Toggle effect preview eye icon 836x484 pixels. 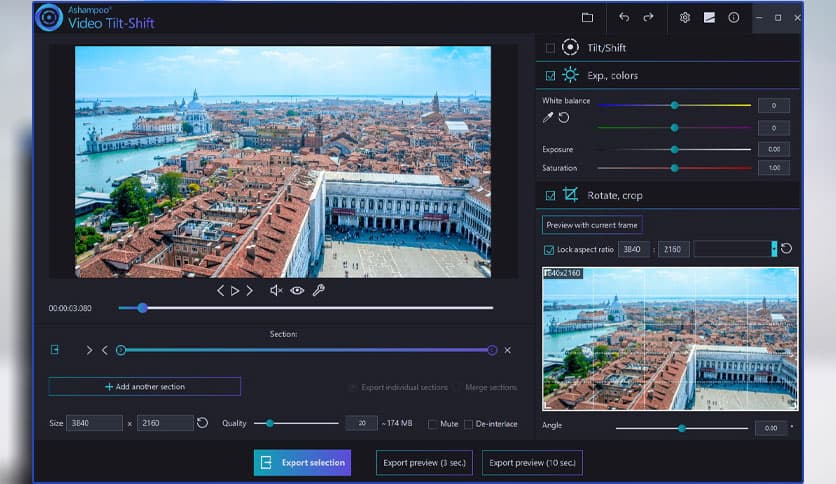tap(297, 291)
